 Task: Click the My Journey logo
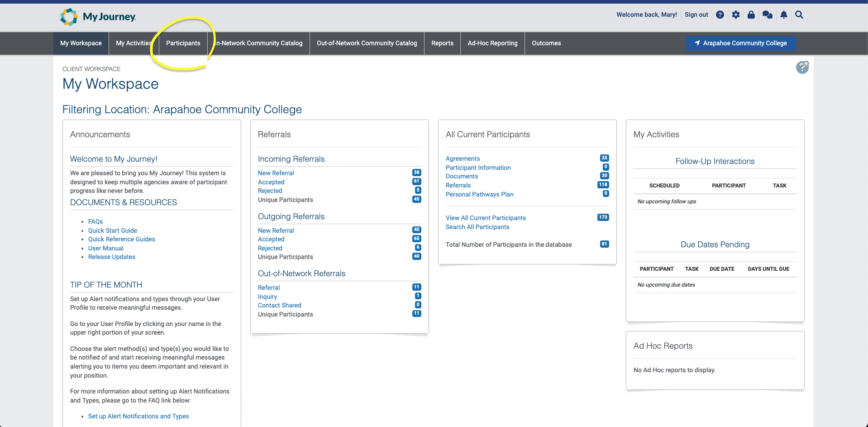click(x=98, y=17)
